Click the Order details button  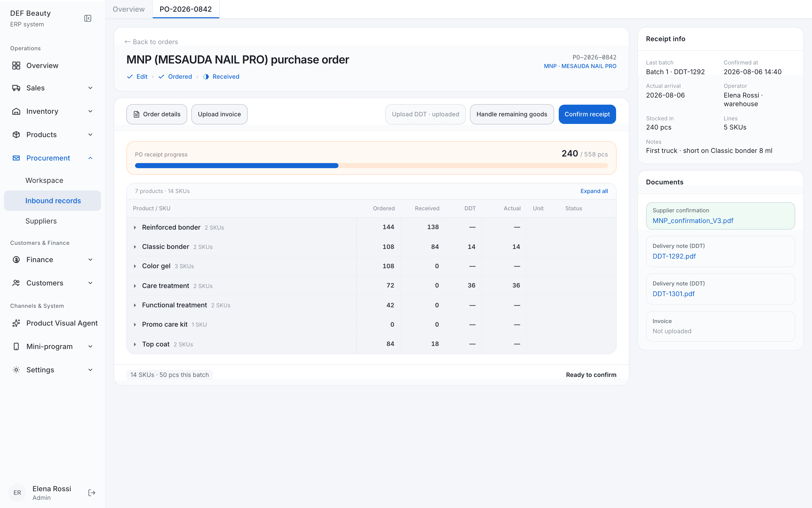click(157, 114)
